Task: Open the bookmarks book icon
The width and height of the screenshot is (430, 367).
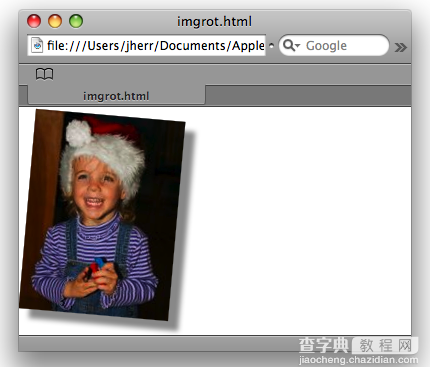Action: (44, 74)
